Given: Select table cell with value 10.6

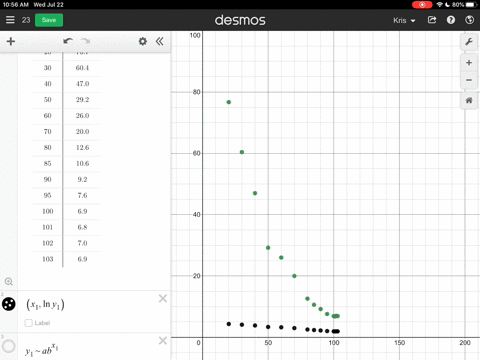Looking at the screenshot, I should [82, 164].
